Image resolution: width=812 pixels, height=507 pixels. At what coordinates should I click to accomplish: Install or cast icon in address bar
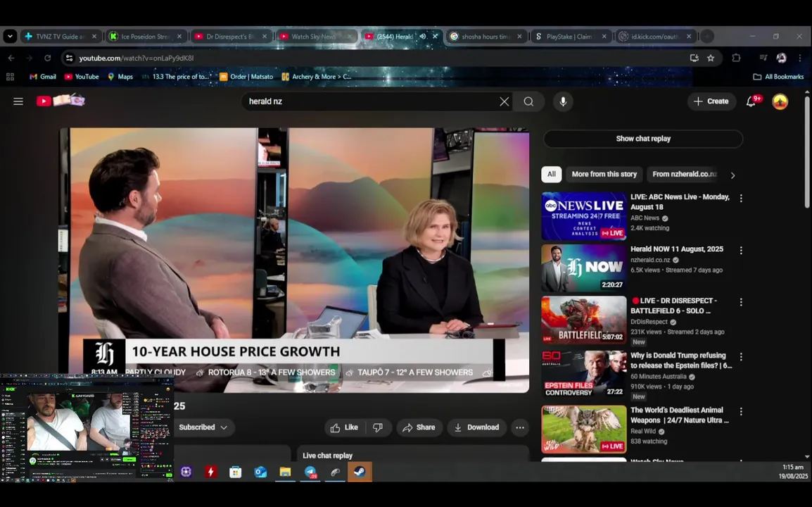(x=694, y=58)
